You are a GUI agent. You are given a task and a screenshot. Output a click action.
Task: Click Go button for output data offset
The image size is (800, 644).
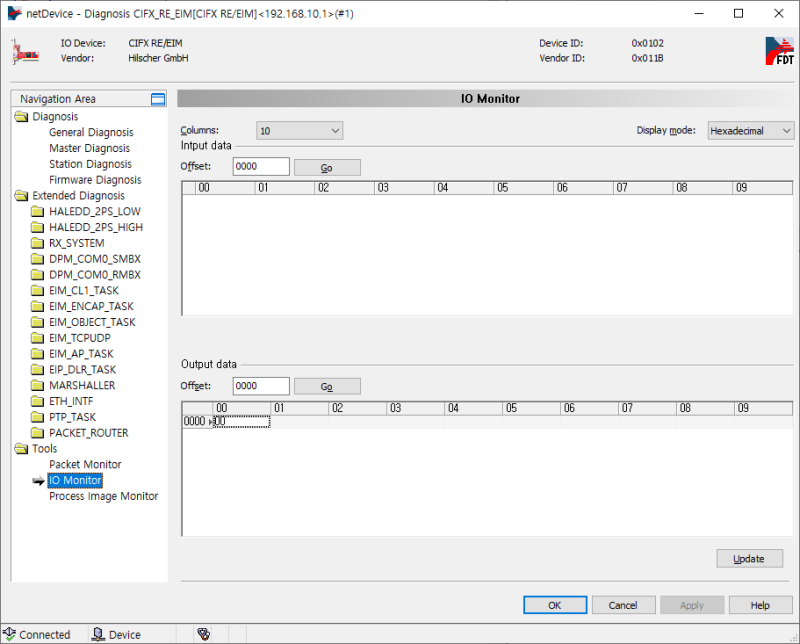(x=327, y=386)
